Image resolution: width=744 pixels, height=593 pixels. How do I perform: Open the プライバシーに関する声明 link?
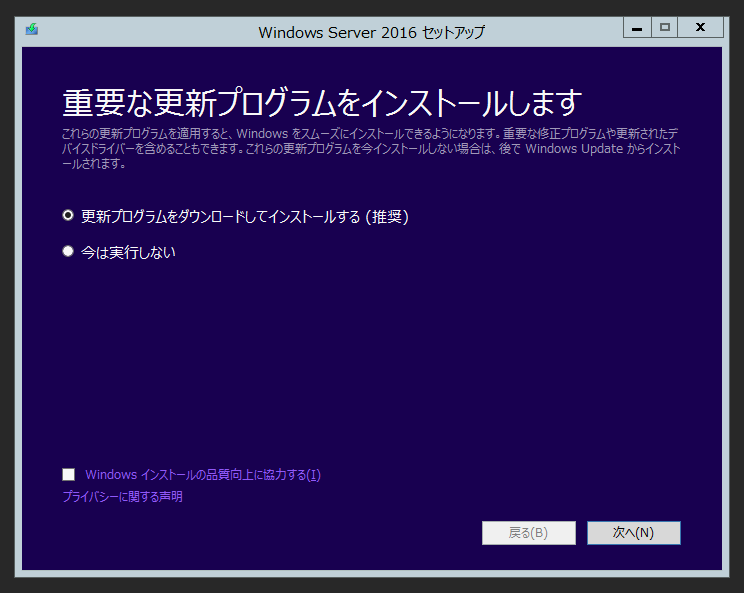(122, 497)
